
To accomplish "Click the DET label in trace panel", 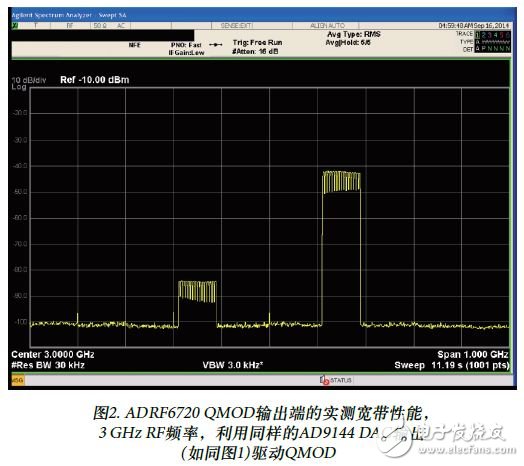I will click(x=468, y=49).
